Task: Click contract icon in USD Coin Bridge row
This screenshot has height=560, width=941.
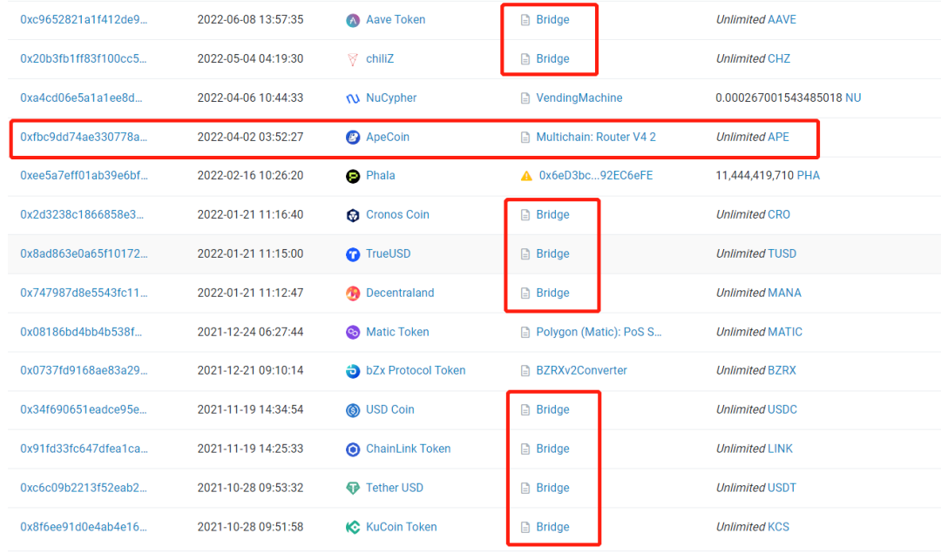Action: [525, 409]
